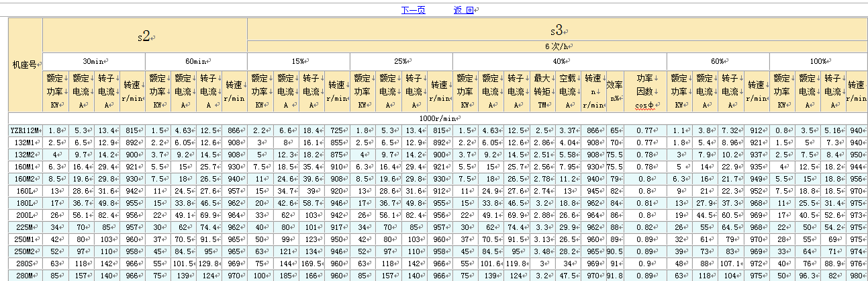Select the YZR112M row label

click(x=26, y=130)
